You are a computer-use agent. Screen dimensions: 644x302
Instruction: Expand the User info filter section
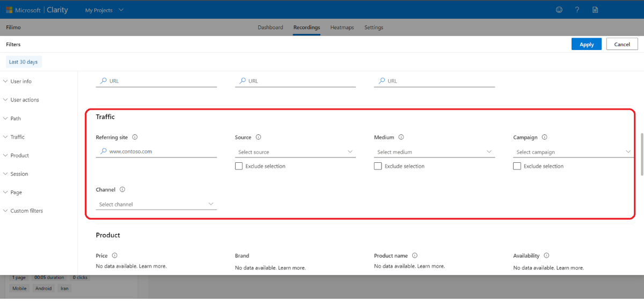(20, 82)
